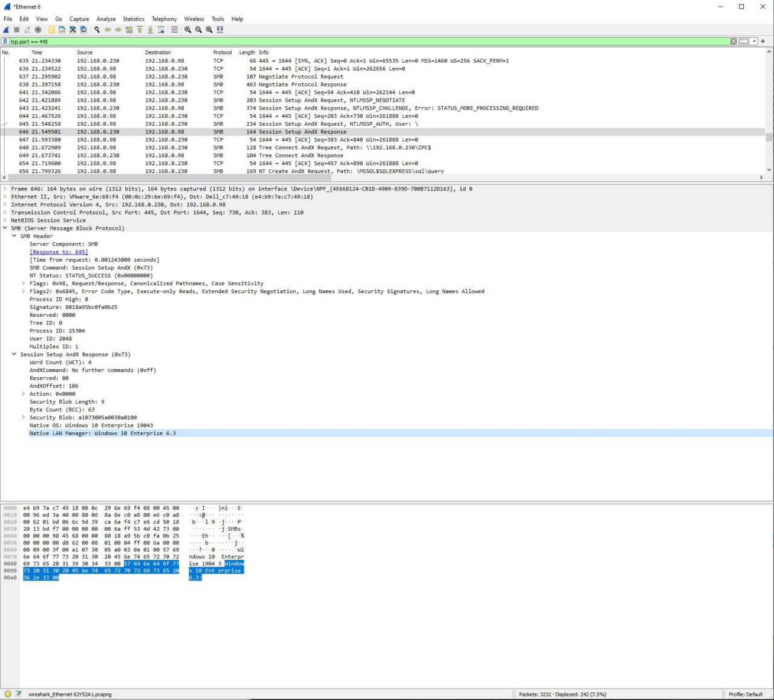The width and height of the screenshot is (774, 700).
Task: Zoom in main window text
Action: 187,30
